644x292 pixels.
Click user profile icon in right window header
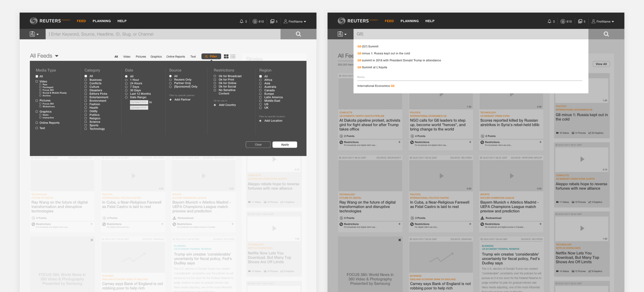pos(593,21)
